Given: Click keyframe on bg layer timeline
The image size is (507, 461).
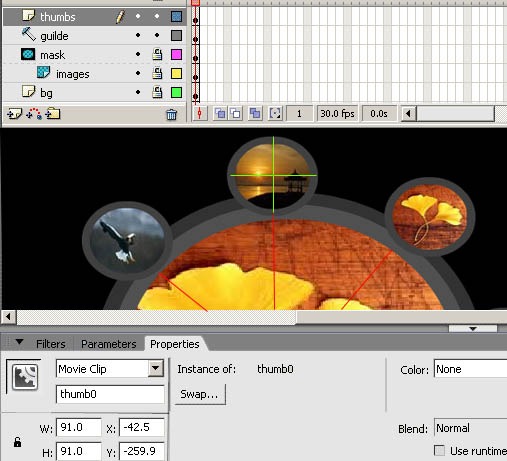Looking at the screenshot, I should tap(195, 97).
